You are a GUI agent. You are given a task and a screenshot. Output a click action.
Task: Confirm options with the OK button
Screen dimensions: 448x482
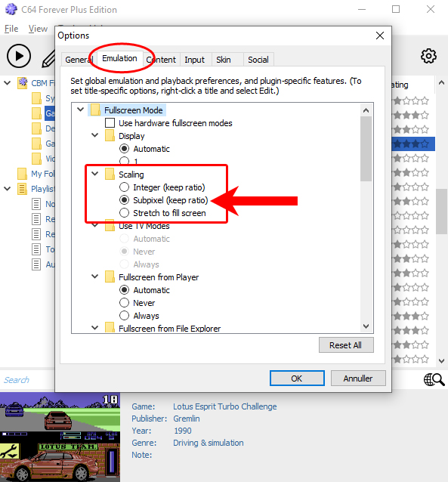[297, 378]
